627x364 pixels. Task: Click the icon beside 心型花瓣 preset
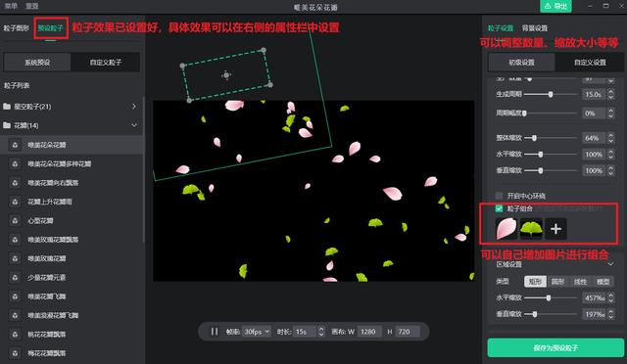point(15,220)
